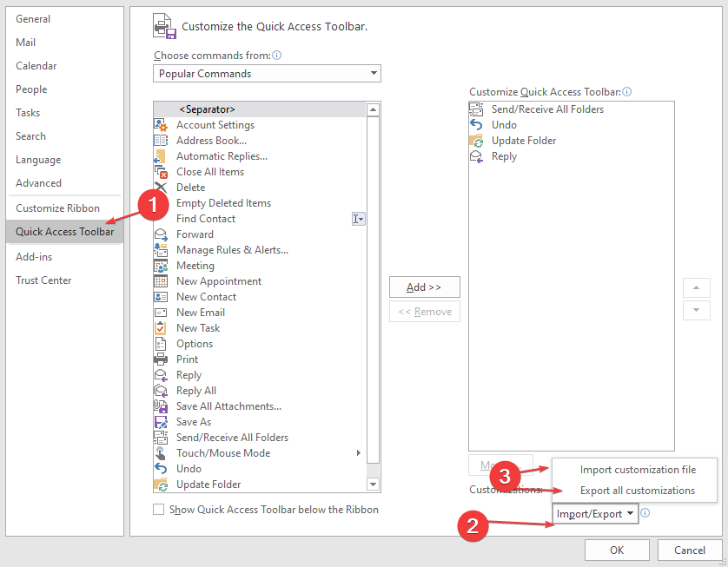This screenshot has height=567, width=728.
Task: Choose Import customization file
Action: click(638, 470)
